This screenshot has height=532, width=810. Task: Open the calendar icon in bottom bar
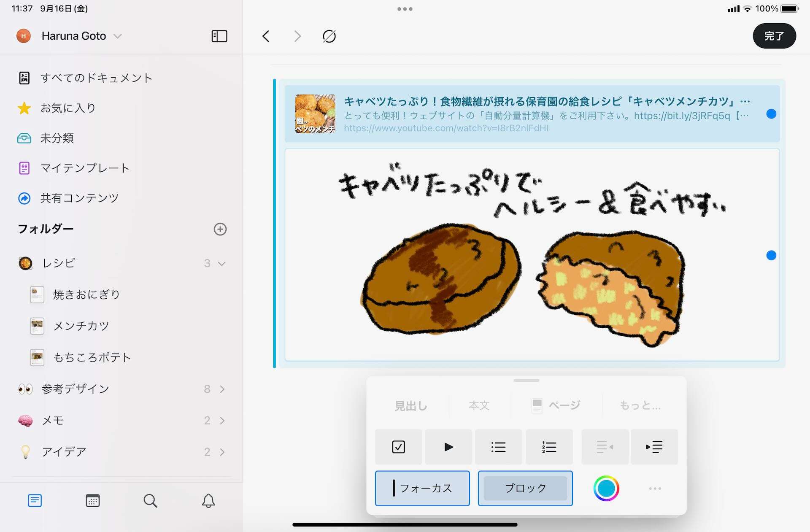tap(92, 501)
